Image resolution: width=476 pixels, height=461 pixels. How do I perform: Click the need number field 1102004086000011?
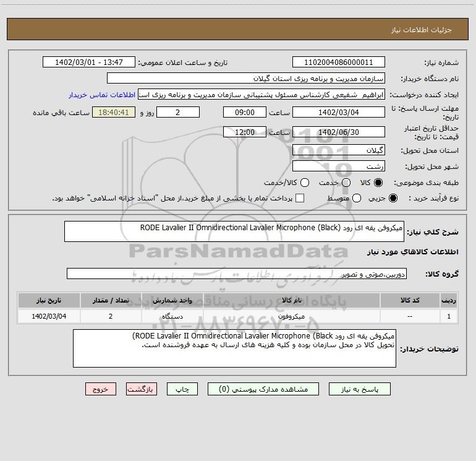click(x=339, y=62)
